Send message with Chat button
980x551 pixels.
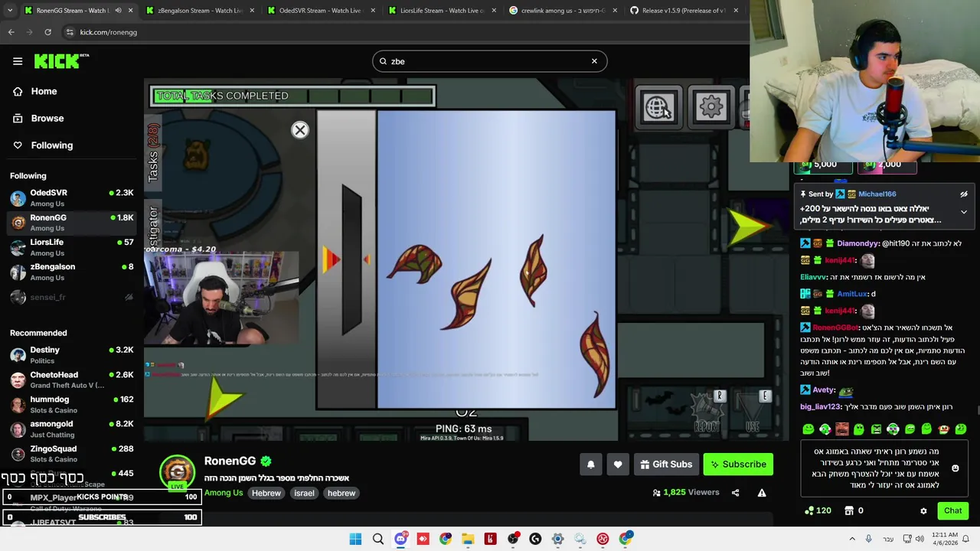[952, 510]
